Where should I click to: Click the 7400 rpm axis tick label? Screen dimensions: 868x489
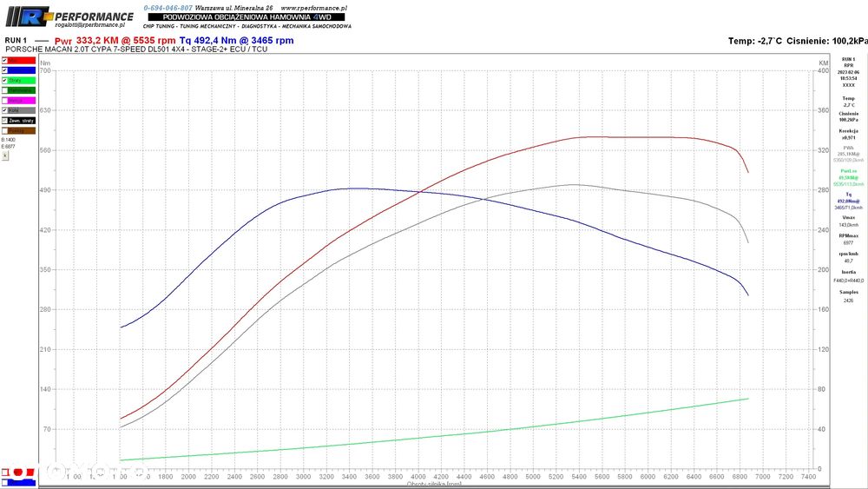[x=808, y=476]
